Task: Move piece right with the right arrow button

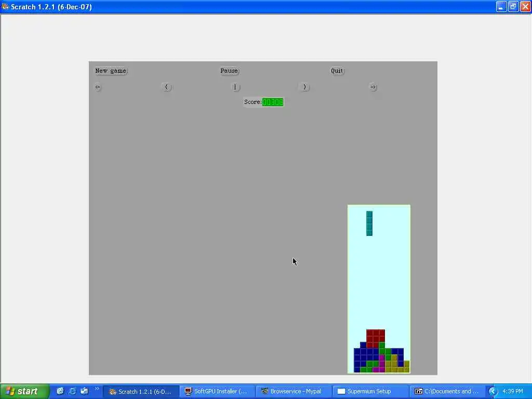Action: pyautogui.click(x=373, y=87)
